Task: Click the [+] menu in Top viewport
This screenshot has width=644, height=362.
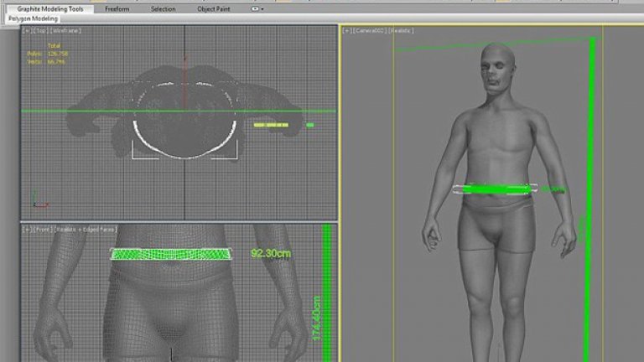Action: point(26,29)
